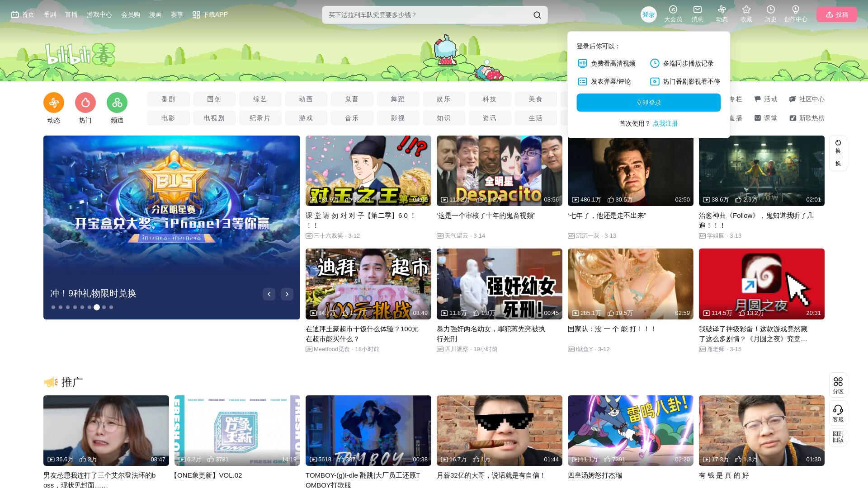Click the search magnifier icon

tap(537, 15)
